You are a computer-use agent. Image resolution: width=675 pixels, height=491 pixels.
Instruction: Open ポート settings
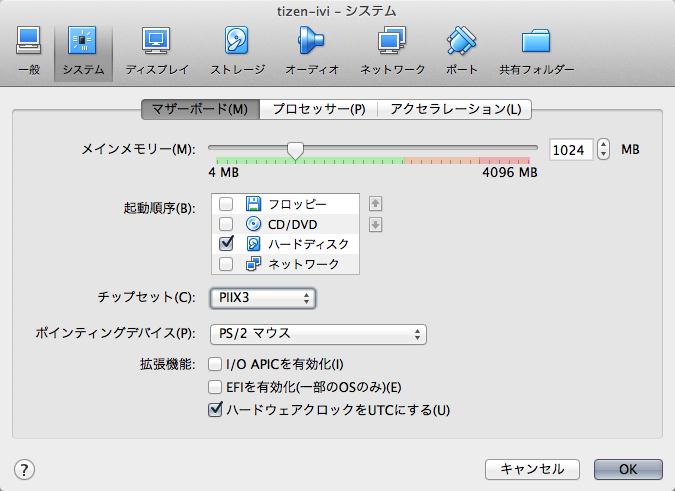(461, 52)
